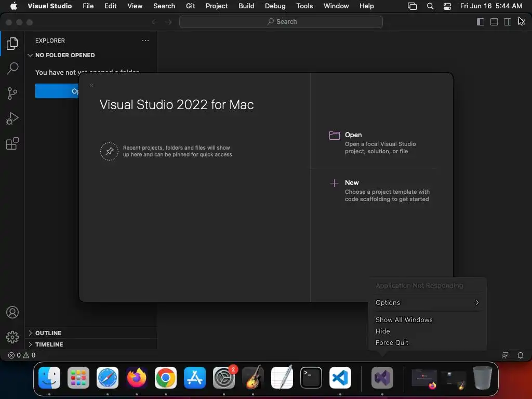Open the Search view in activity bar

12,69
